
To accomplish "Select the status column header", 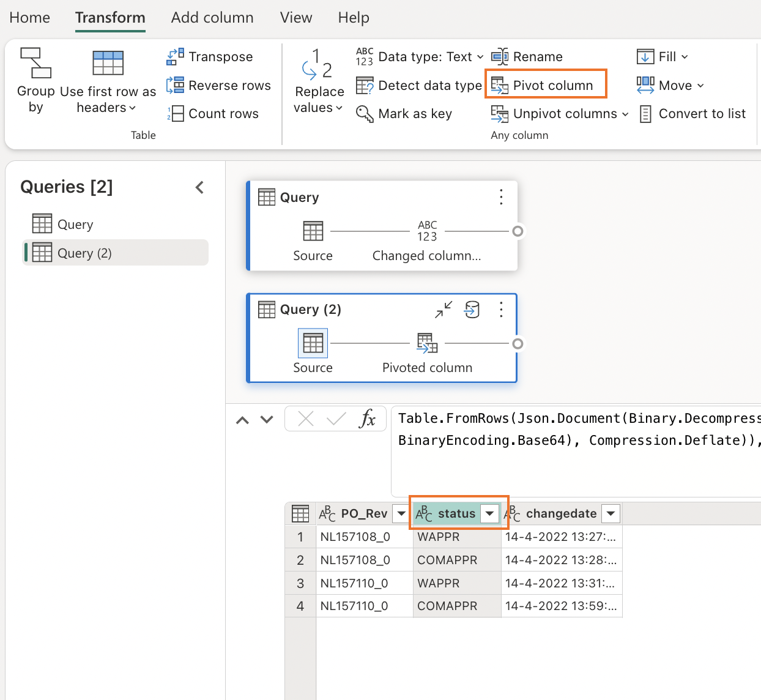I will pos(456,513).
